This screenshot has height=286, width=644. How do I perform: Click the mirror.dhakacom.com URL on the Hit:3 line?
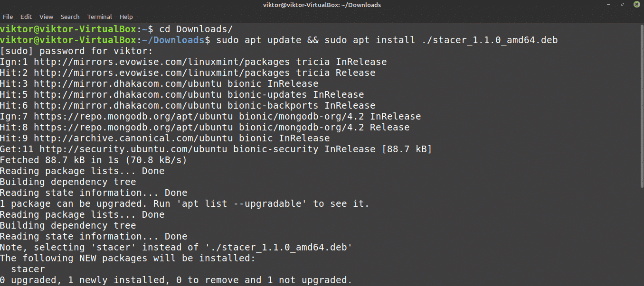point(127,84)
